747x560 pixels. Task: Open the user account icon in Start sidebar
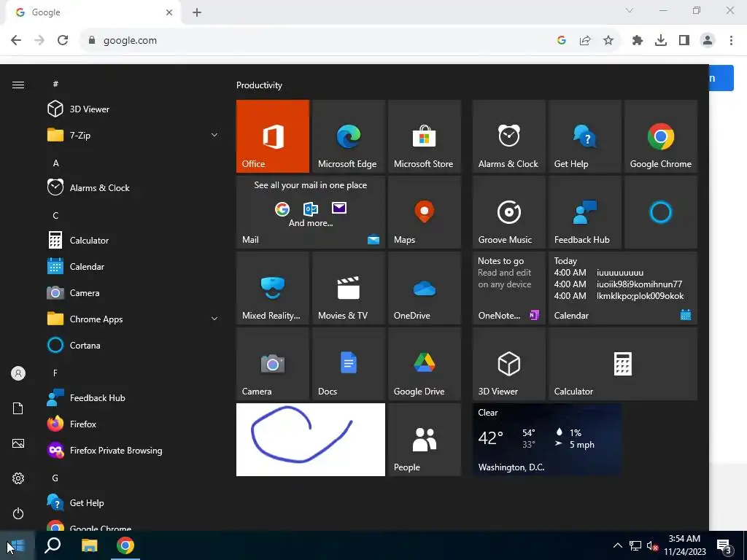pyautogui.click(x=18, y=373)
